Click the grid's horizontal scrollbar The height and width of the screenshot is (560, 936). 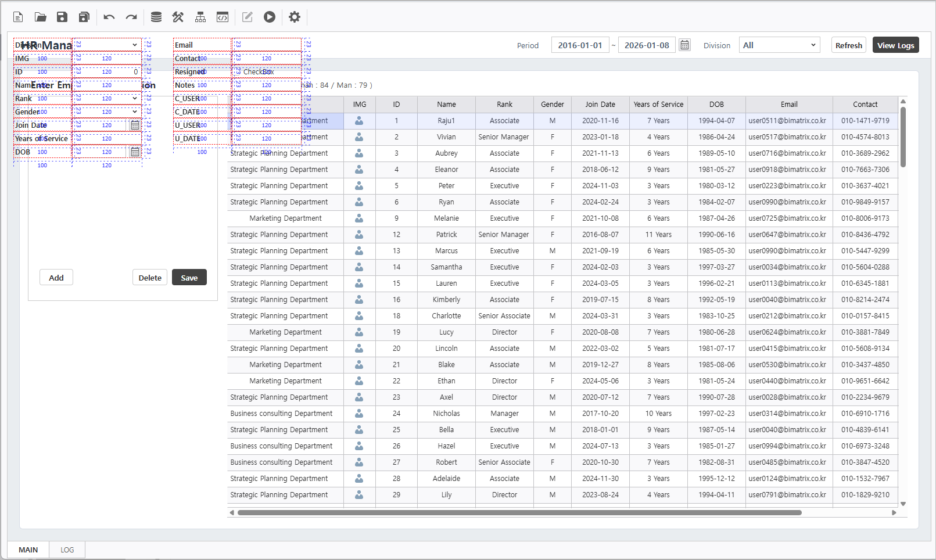click(519, 513)
